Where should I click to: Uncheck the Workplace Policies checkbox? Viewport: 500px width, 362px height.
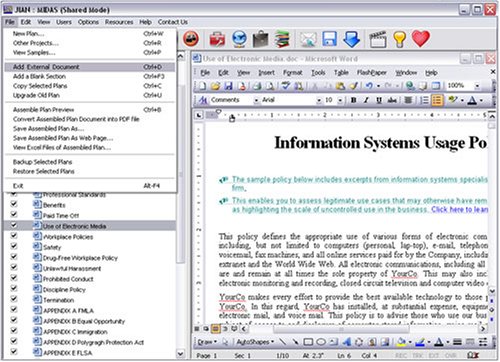pyautogui.click(x=14, y=236)
